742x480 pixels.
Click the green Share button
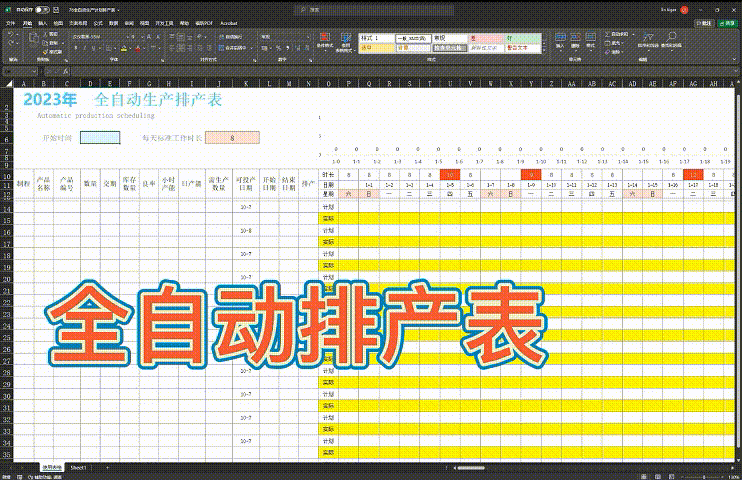(727, 23)
